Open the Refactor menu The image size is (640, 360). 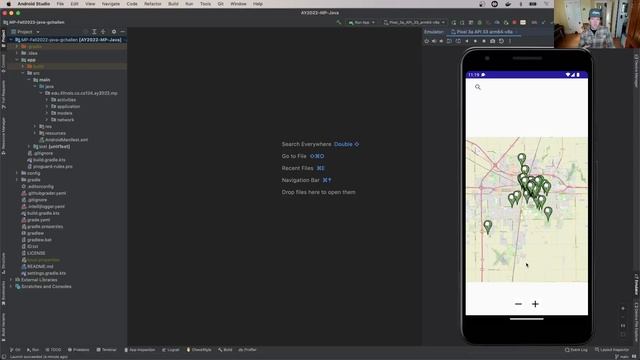pyautogui.click(x=153, y=4)
